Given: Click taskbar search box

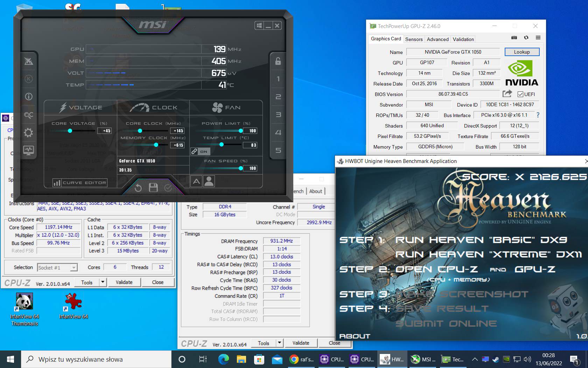Looking at the screenshot, I should (x=97, y=359).
